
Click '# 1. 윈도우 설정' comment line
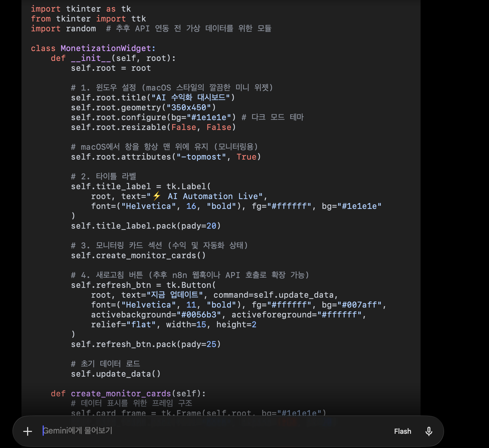pyautogui.click(x=172, y=88)
